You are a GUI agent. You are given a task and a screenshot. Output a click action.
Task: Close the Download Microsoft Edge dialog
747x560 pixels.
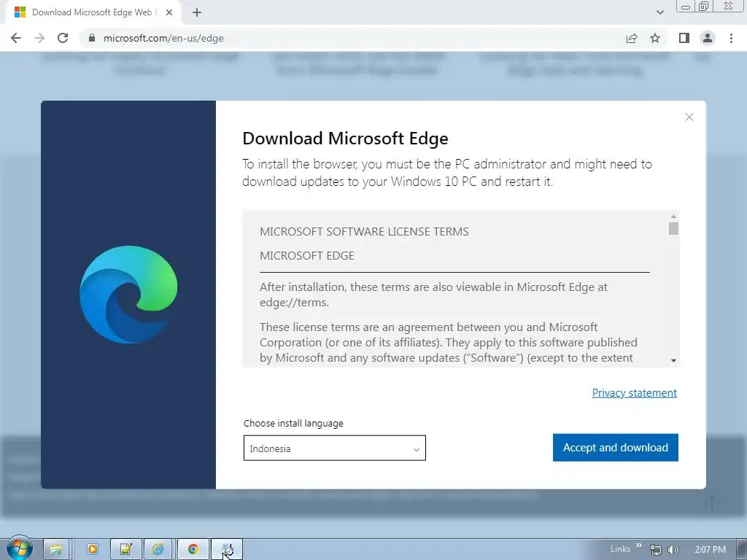tap(689, 117)
